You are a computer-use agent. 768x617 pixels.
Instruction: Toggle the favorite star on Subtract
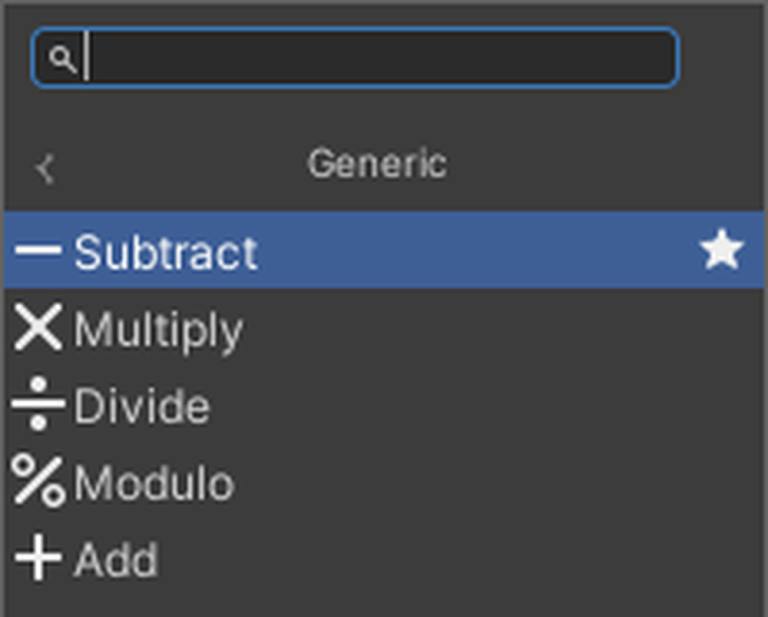pyautogui.click(x=721, y=251)
